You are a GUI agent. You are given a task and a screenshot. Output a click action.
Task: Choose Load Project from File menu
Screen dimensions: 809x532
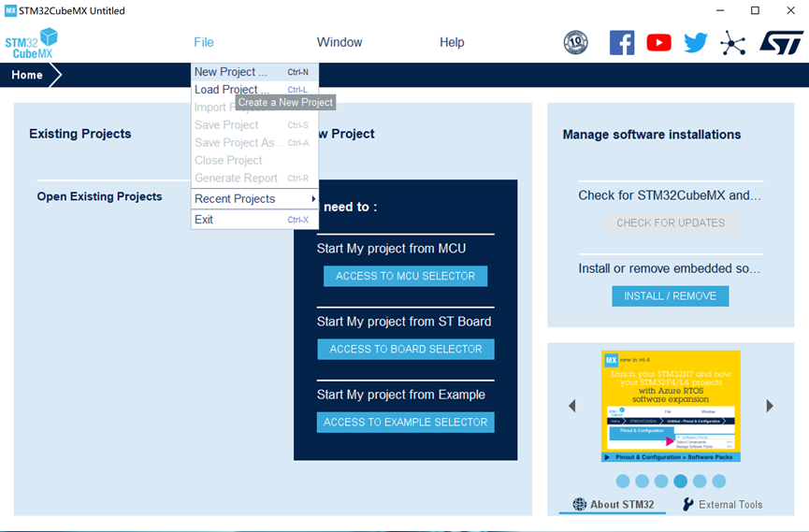tap(255, 89)
